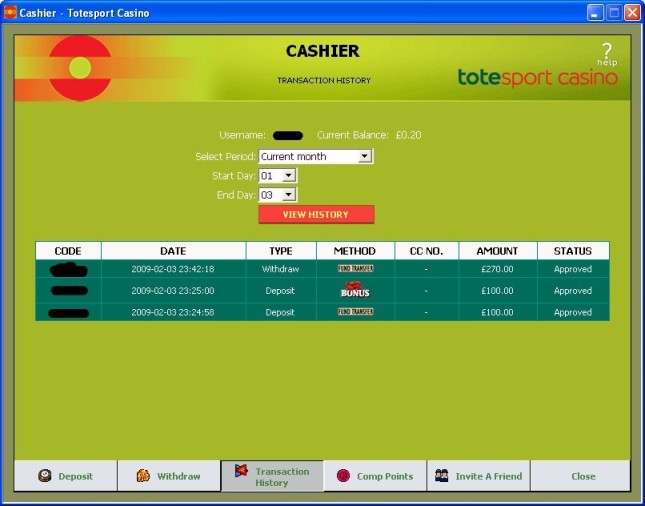
Task: Click the METHOD column header
Action: [x=355, y=251]
